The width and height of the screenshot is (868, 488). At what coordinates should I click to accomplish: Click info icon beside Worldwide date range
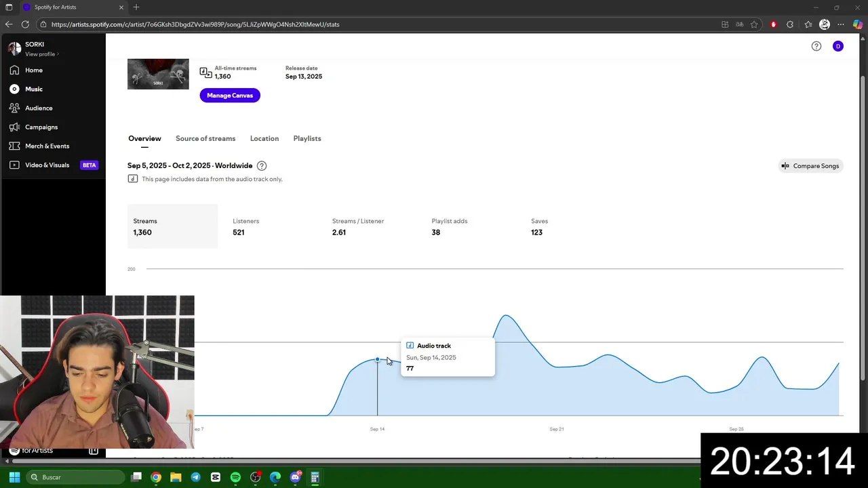click(262, 165)
